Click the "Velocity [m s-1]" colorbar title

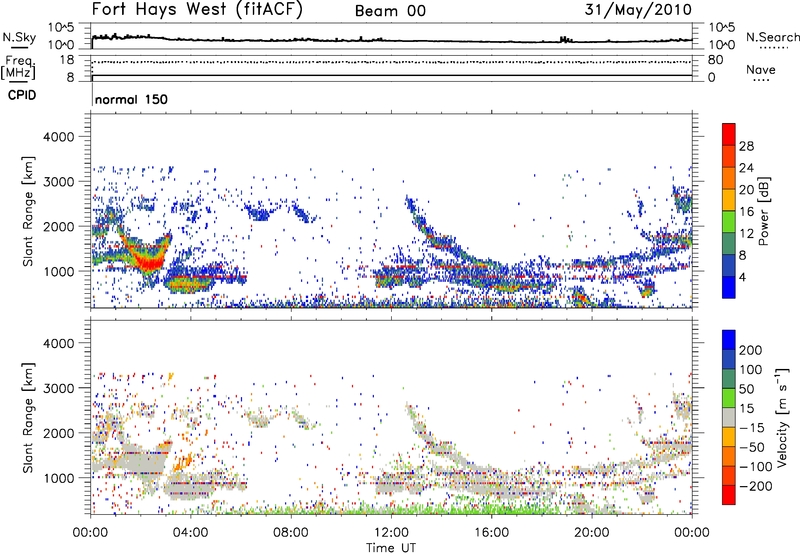782,417
